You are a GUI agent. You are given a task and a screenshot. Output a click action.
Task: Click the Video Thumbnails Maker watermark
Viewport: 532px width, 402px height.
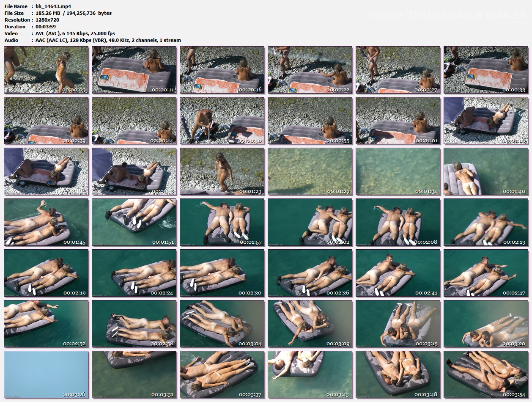446,15
